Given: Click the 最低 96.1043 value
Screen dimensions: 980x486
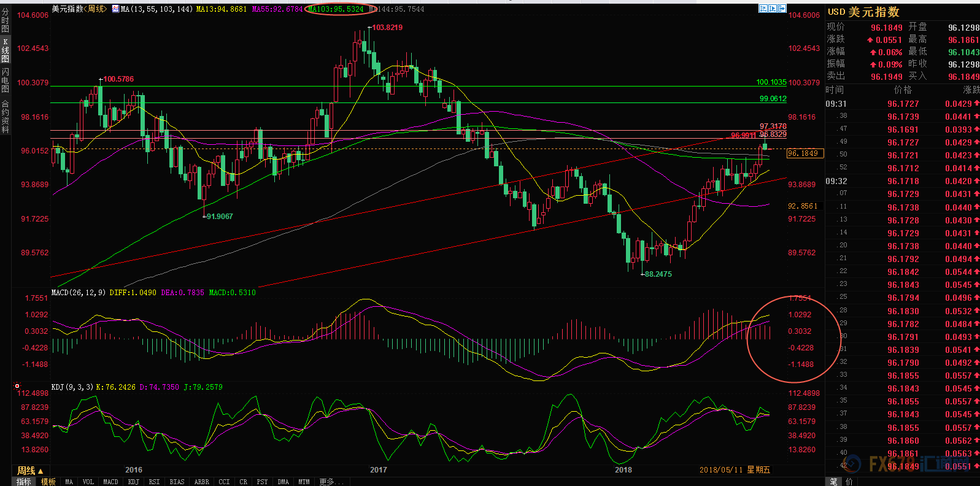Looking at the screenshot, I should 963,52.
